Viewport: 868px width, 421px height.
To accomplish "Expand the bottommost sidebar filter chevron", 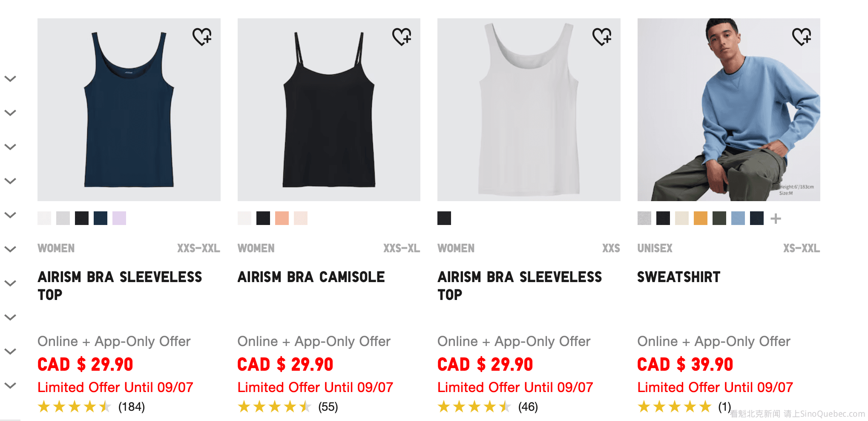I will click(x=10, y=385).
